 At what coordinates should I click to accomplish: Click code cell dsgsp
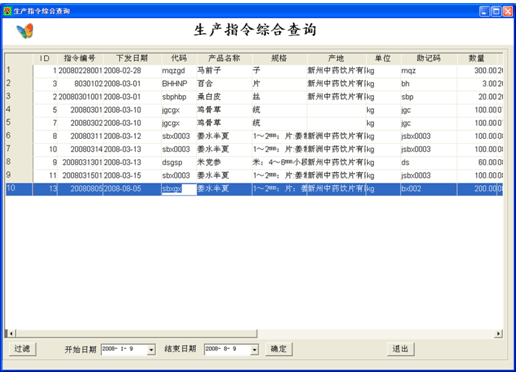tap(179, 162)
